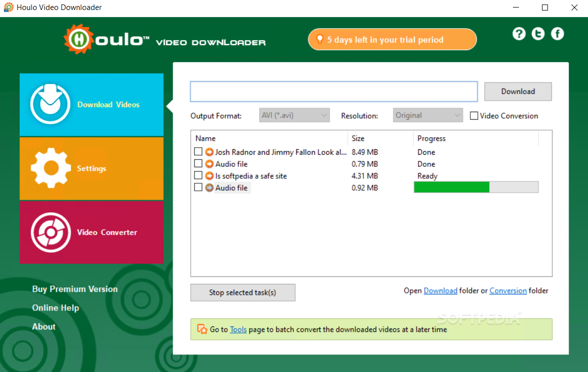The image size is (588, 372).
Task: Open the Download folder link
Action: 440,290
